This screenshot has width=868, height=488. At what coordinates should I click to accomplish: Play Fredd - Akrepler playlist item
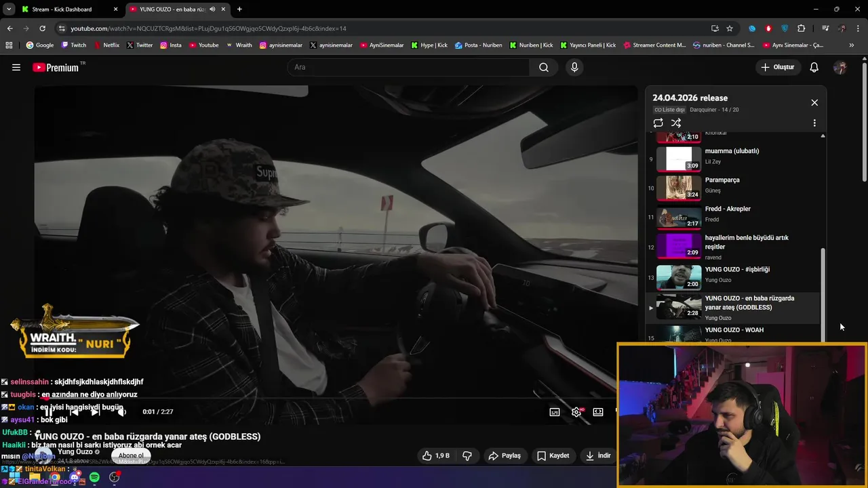pos(732,217)
